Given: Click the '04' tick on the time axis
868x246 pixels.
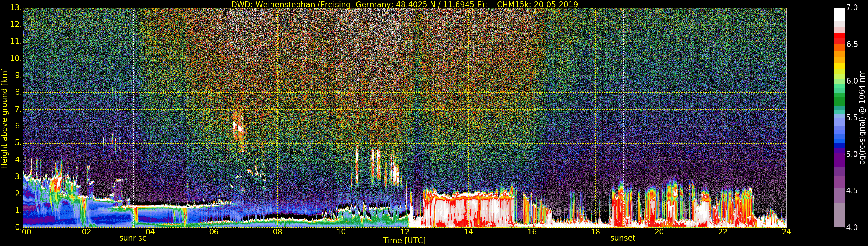Looking at the screenshot, I should pos(150,232).
